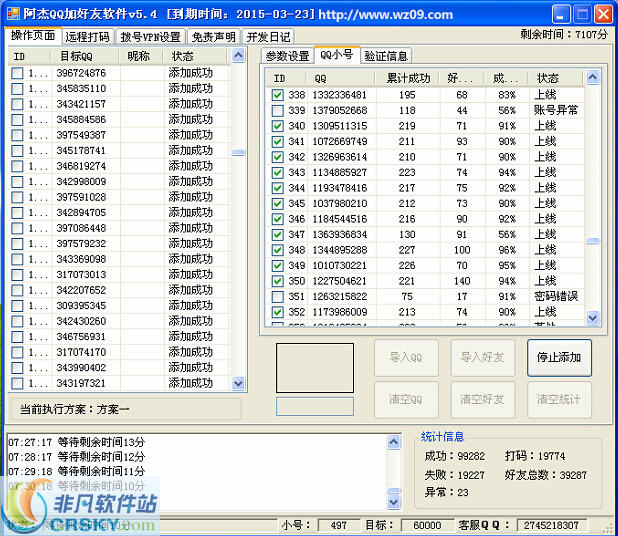618x536 pixels.
Task: Click the 清空好友 button
Action: (482, 400)
